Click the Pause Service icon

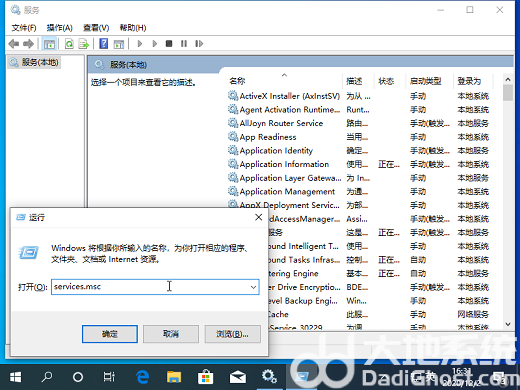tap(184, 44)
